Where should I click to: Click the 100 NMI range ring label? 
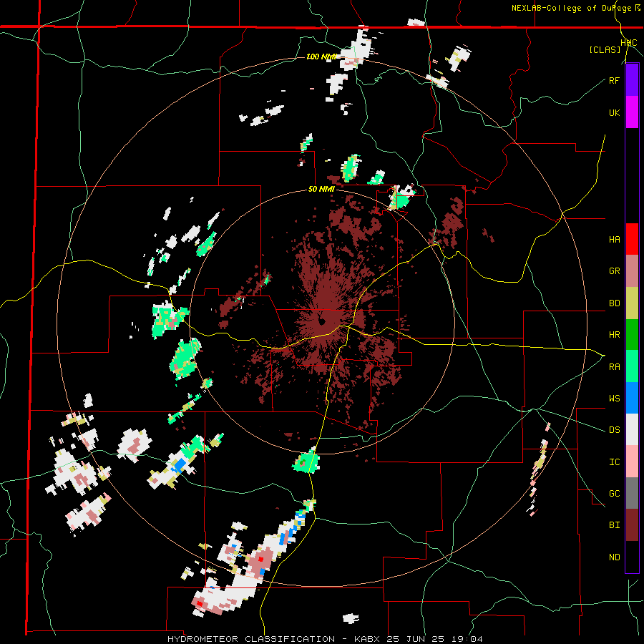[x=321, y=57]
